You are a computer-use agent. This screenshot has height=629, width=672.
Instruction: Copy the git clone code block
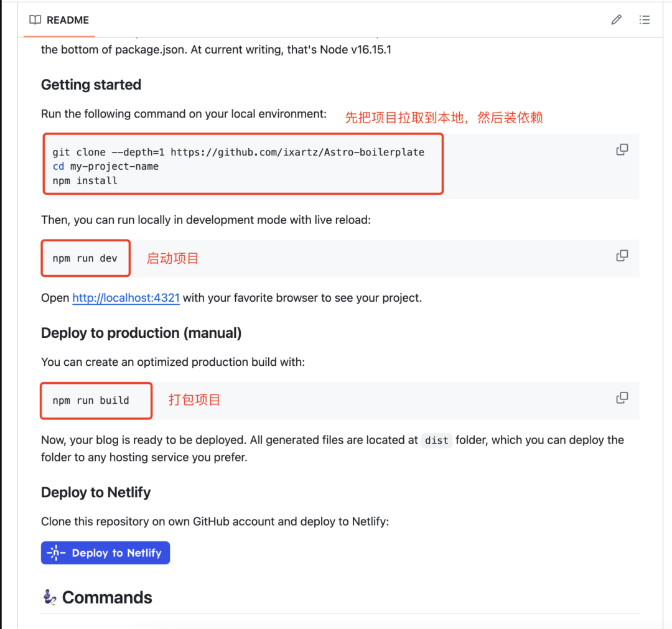tap(622, 150)
